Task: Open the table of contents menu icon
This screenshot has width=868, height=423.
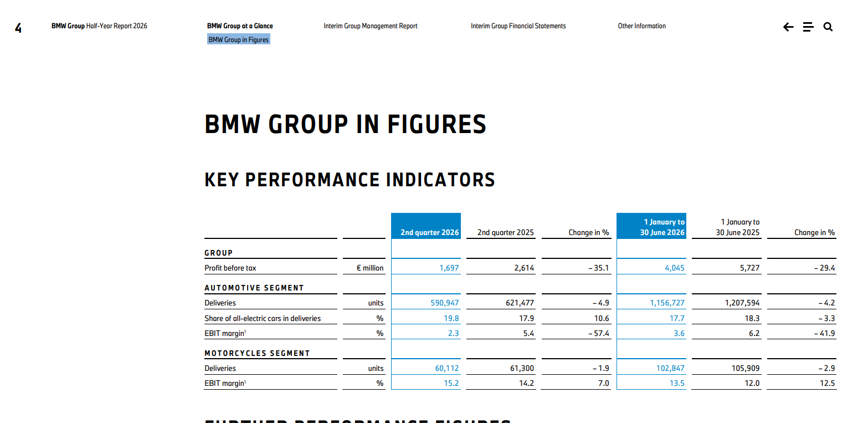Action: (x=808, y=27)
